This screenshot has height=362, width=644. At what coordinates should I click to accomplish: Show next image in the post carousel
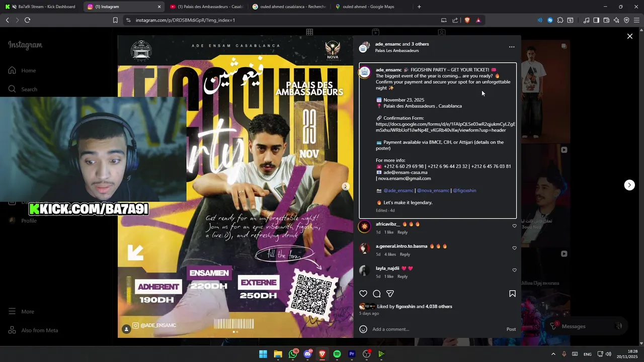click(x=346, y=187)
